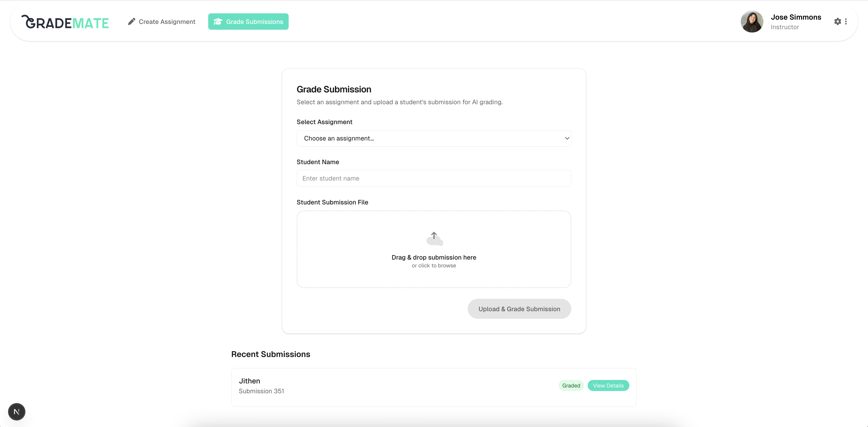Open the three-dot more options menu
The width and height of the screenshot is (868, 427).
click(x=846, y=22)
